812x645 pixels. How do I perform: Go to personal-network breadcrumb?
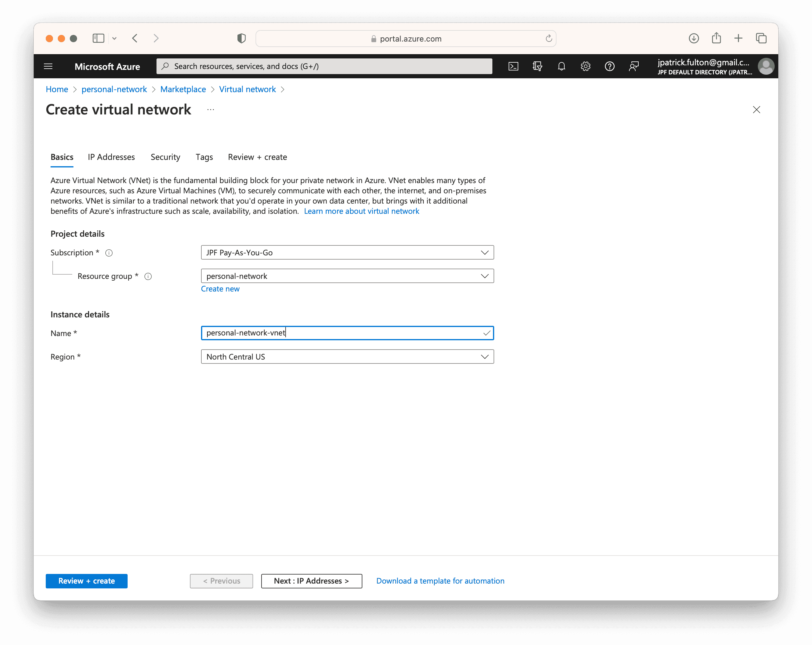tap(114, 89)
